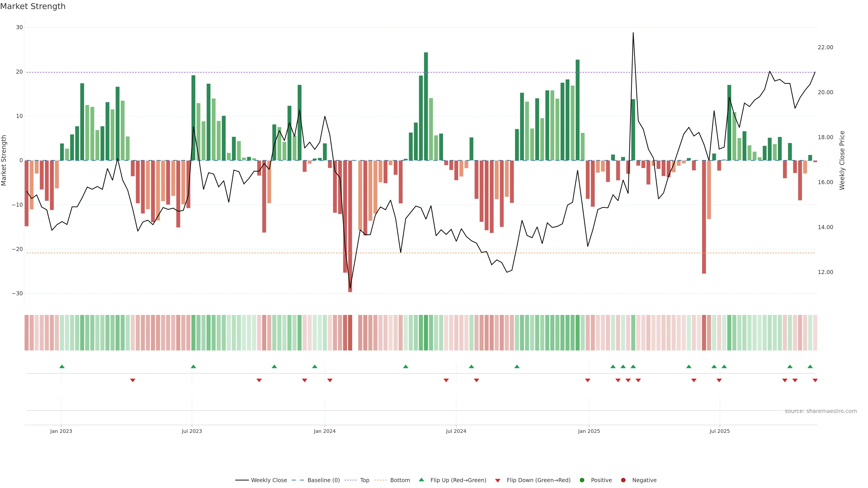Click the Weekly Close Price axis title

842,160
